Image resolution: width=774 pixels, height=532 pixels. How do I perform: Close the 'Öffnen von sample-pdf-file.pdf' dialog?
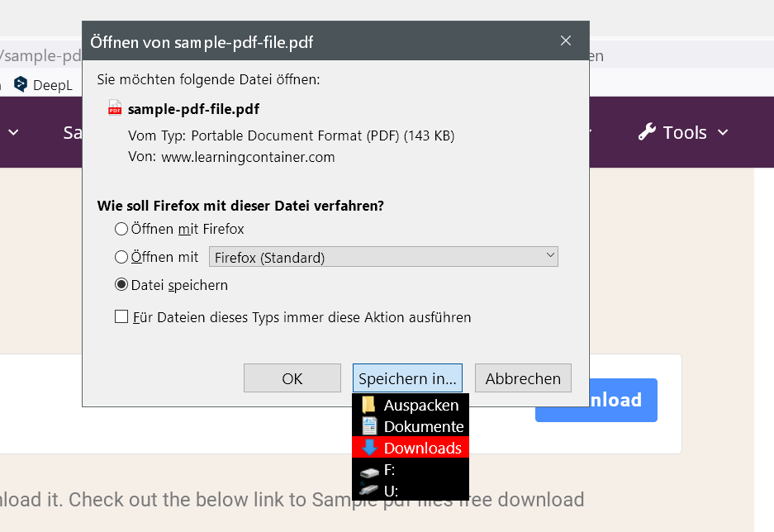coord(566,40)
